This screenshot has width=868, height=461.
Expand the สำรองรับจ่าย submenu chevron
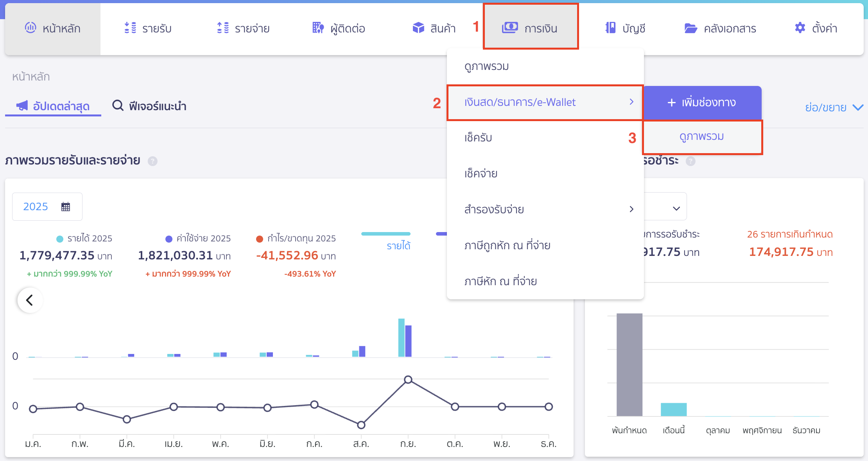[x=631, y=209]
